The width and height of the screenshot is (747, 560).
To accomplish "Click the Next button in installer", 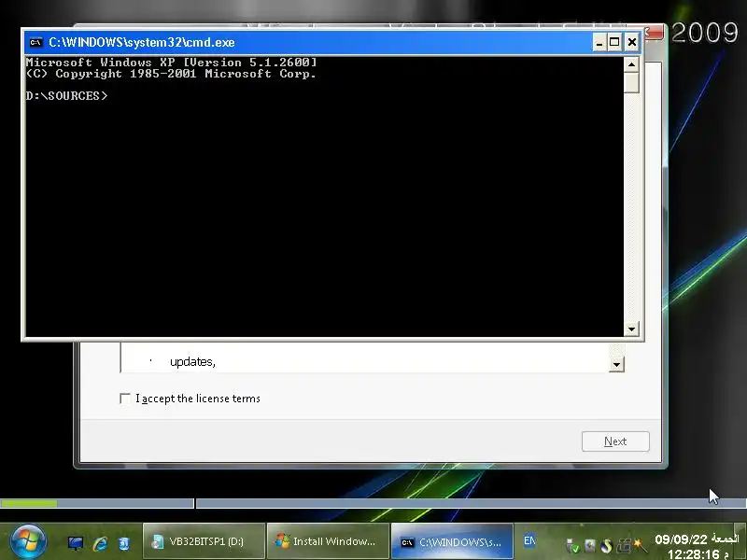I will [x=615, y=441].
